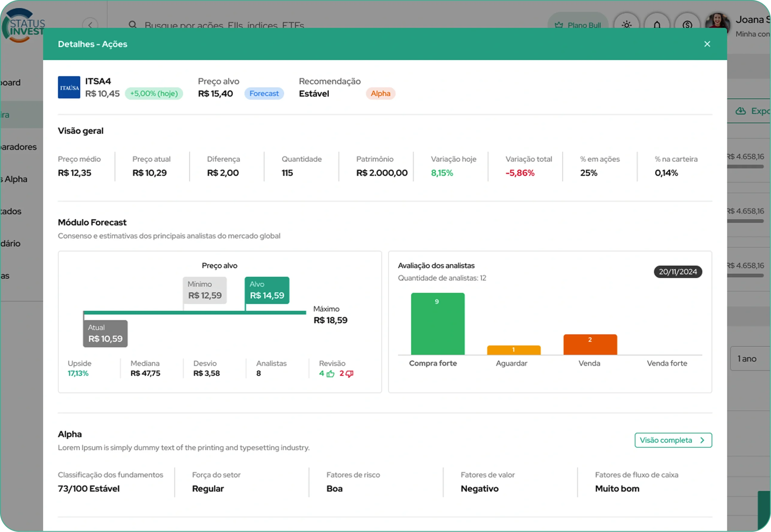Select the Compra forte green bar
The height and width of the screenshot is (532, 771).
(437, 324)
